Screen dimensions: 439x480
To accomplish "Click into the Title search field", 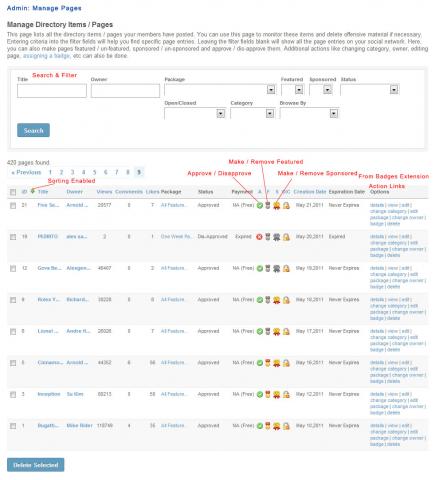I will (52, 91).
